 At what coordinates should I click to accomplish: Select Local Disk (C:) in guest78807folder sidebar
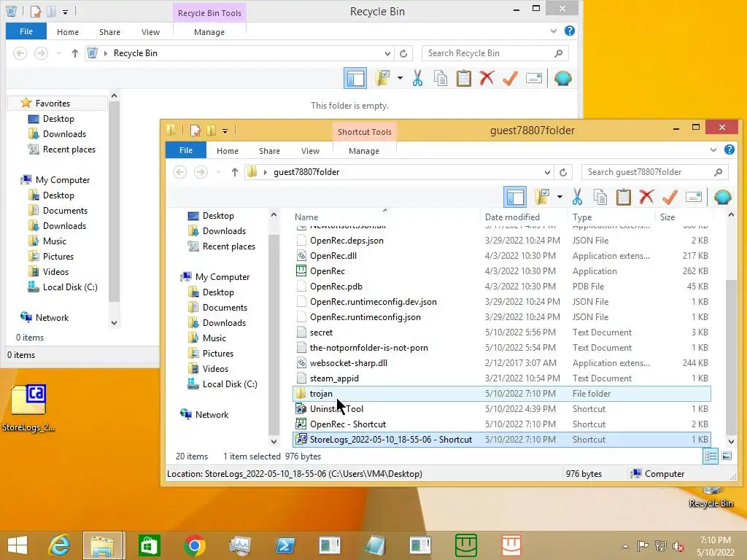coord(222,384)
